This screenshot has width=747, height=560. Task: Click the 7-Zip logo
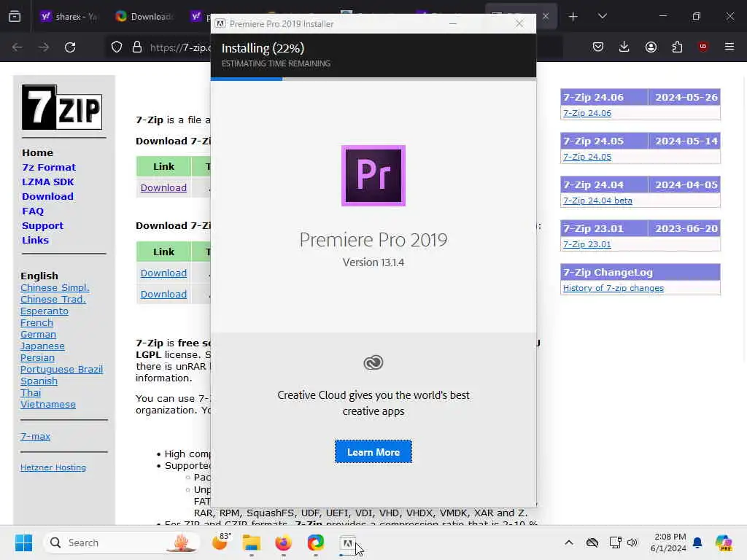[62, 107]
